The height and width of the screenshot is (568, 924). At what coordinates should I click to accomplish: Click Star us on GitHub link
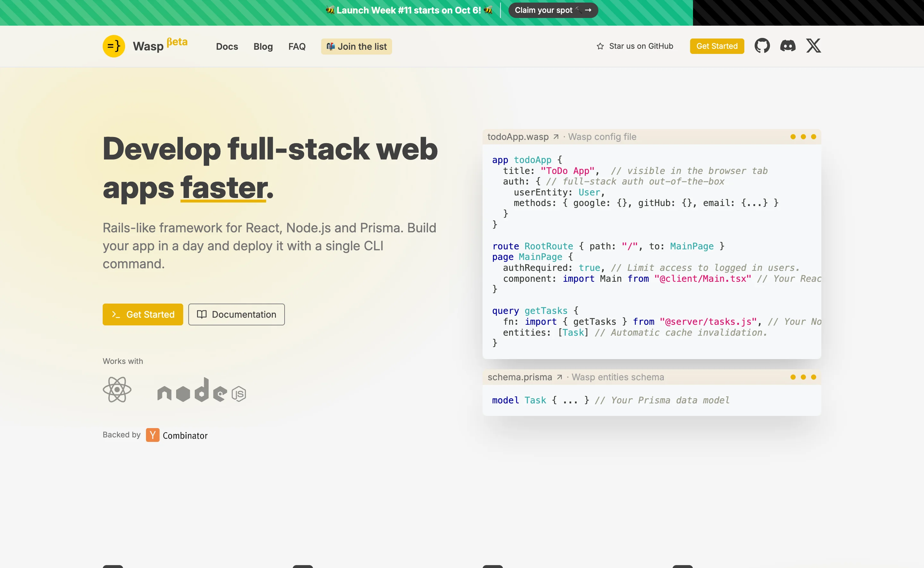[635, 46]
